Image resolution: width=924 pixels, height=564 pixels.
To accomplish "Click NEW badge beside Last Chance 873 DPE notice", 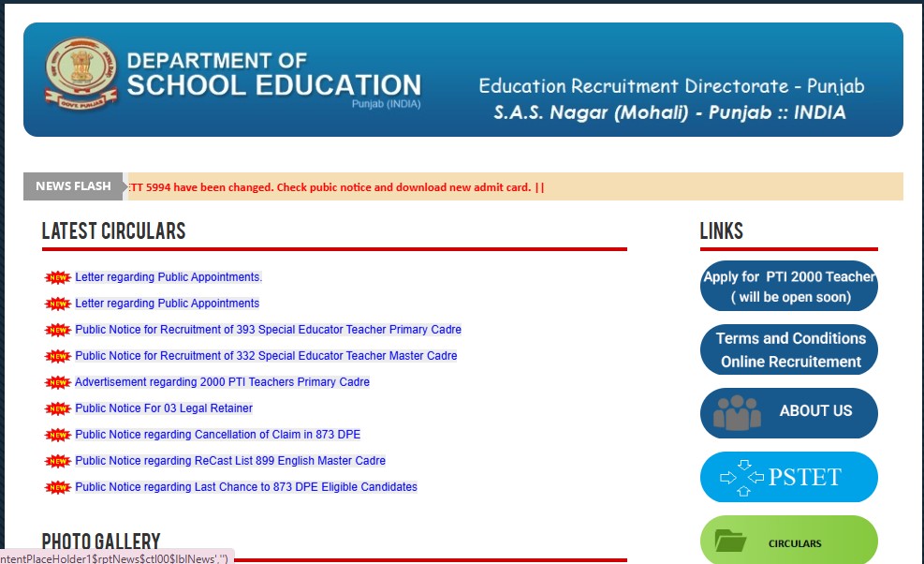I will [x=58, y=487].
